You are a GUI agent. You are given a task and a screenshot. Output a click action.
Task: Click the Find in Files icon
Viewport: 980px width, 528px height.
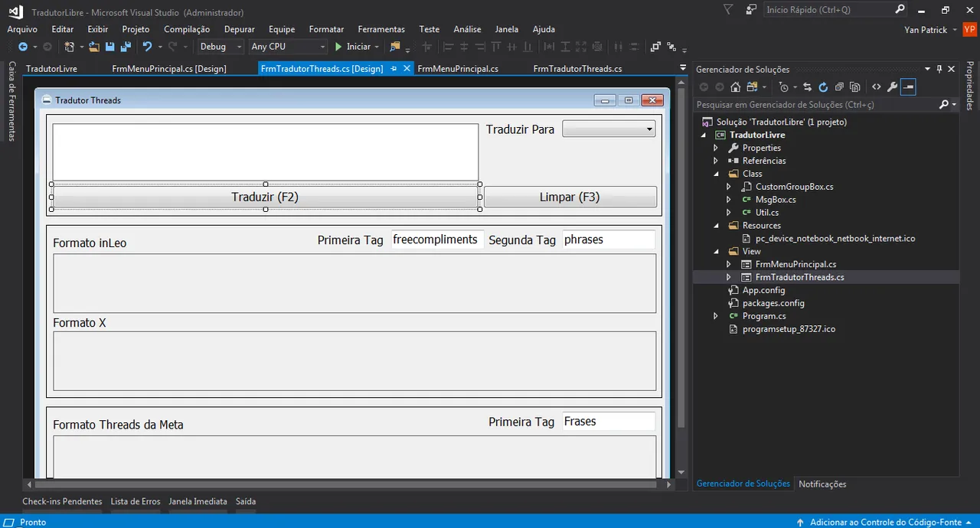(x=395, y=47)
